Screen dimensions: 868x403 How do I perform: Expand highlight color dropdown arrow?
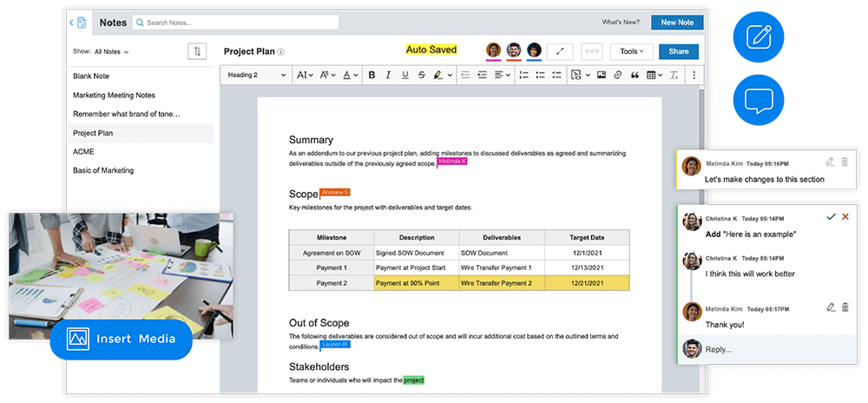[450, 76]
